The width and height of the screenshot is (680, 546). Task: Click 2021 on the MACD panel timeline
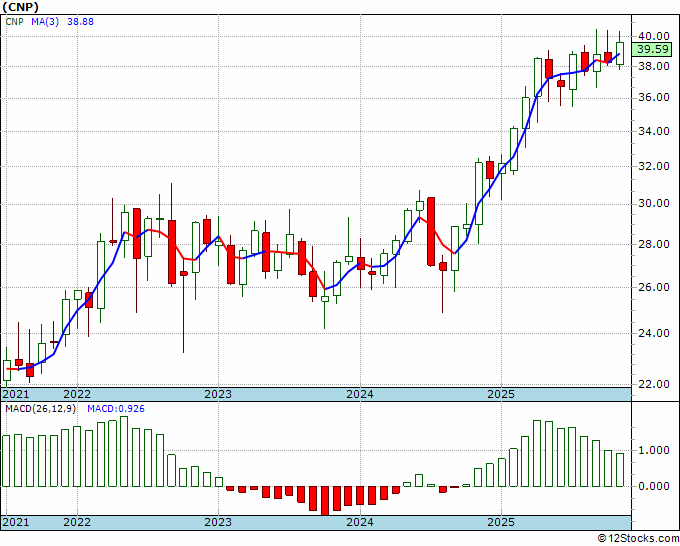(16, 522)
